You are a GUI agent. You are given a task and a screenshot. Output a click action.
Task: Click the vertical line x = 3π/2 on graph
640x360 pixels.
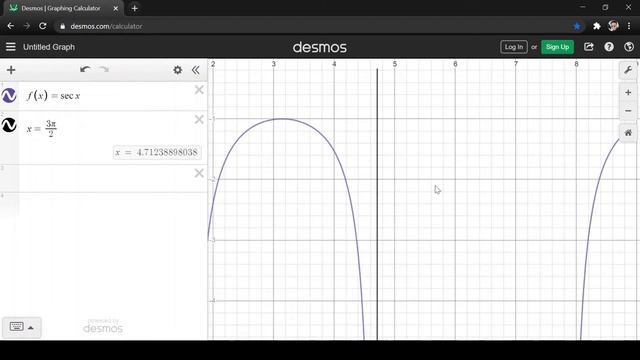click(x=377, y=204)
